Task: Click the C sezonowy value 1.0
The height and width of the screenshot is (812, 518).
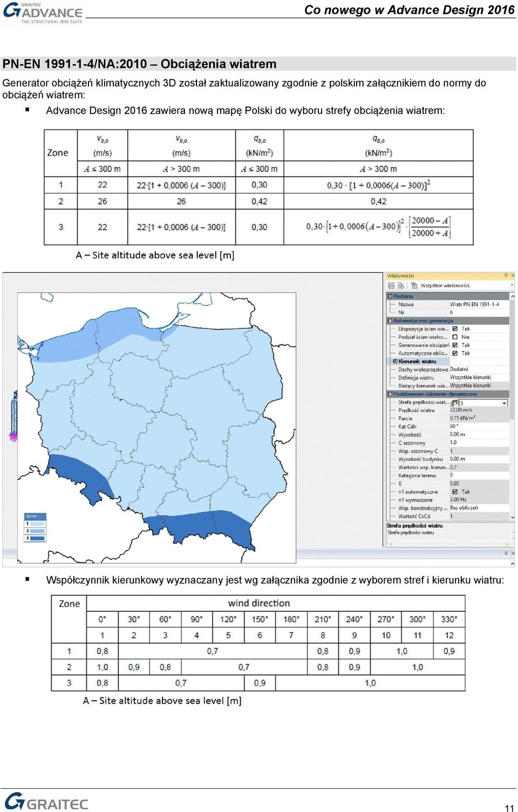Action: tap(479, 443)
